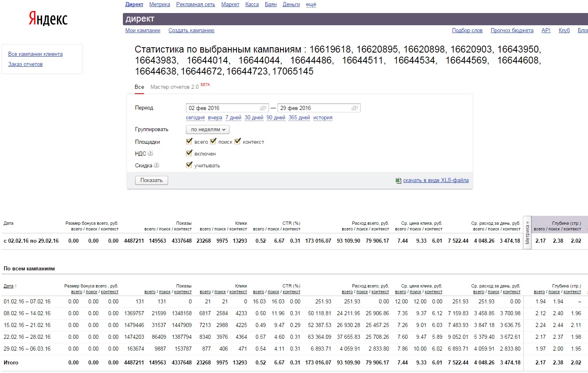Set period to '90 дней'
The height and width of the screenshot is (373, 588).
tap(276, 118)
